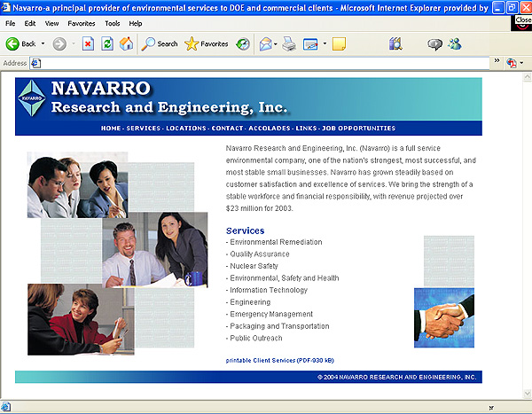Go to the Home page house icon
Image resolution: width=532 pixels, height=414 pixels.
(x=126, y=43)
